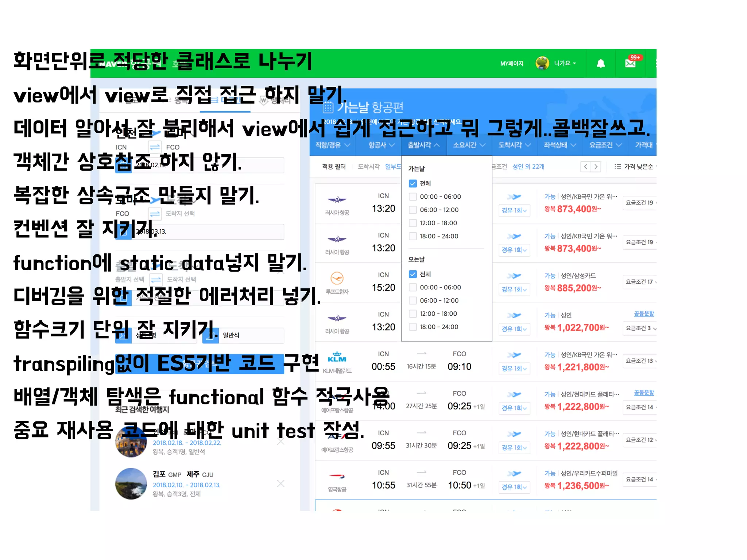Screen dimensions: 747x560
Task: Open the mail icon with 99+ badge
Action: point(630,63)
